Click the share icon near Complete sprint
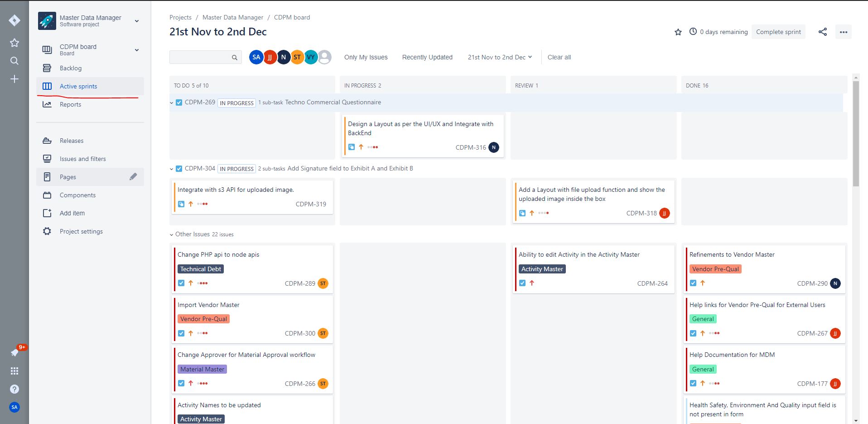 823,32
